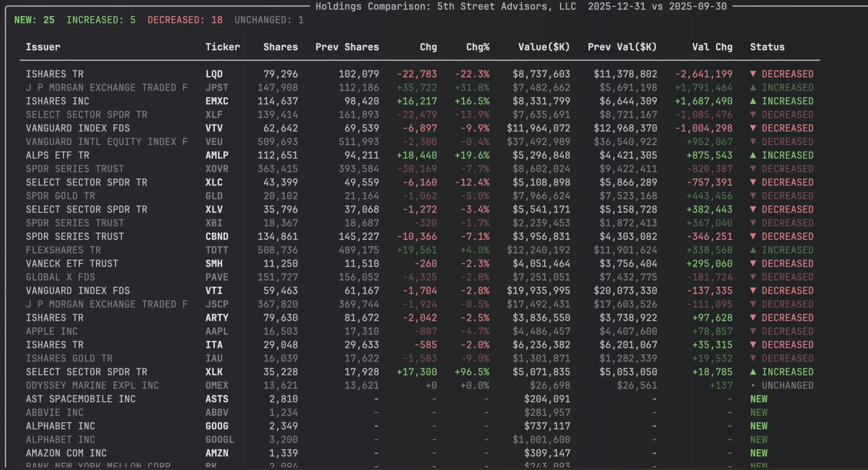Select the GOOGL ticker cell
868x470 pixels.
[220, 440]
